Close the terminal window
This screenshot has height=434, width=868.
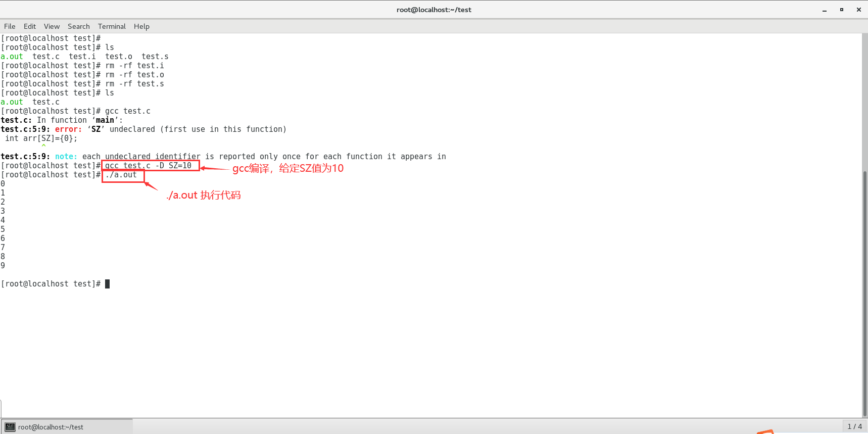(859, 10)
